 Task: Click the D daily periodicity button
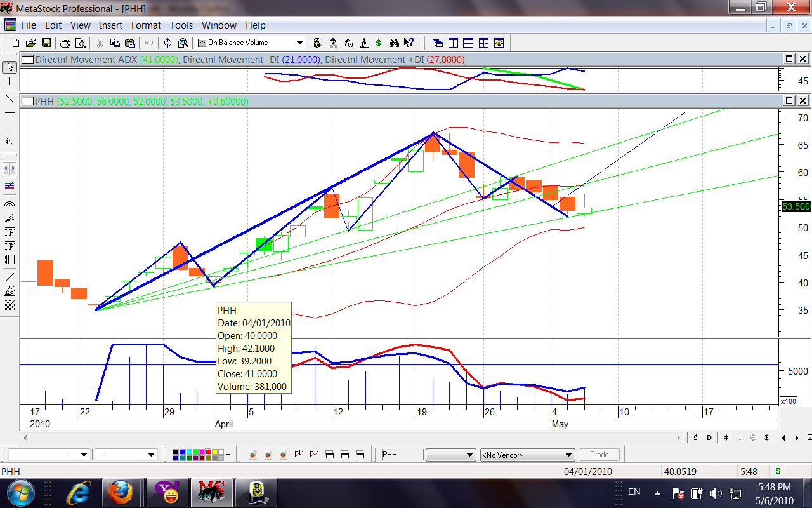(709, 438)
